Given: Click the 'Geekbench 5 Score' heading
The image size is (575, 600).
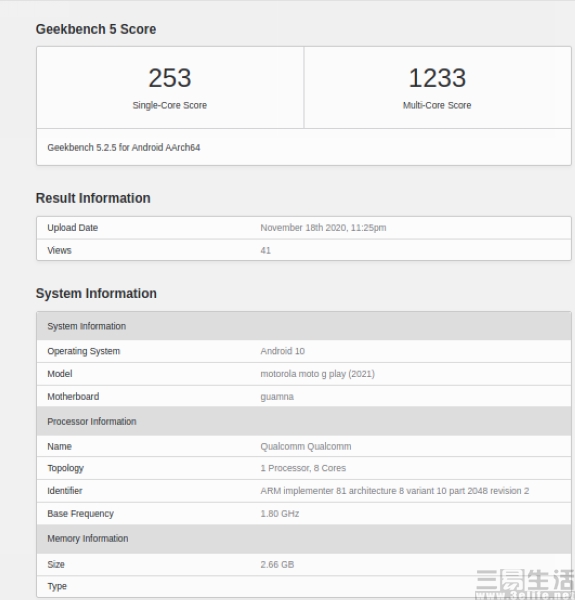Looking at the screenshot, I should click(x=96, y=29).
